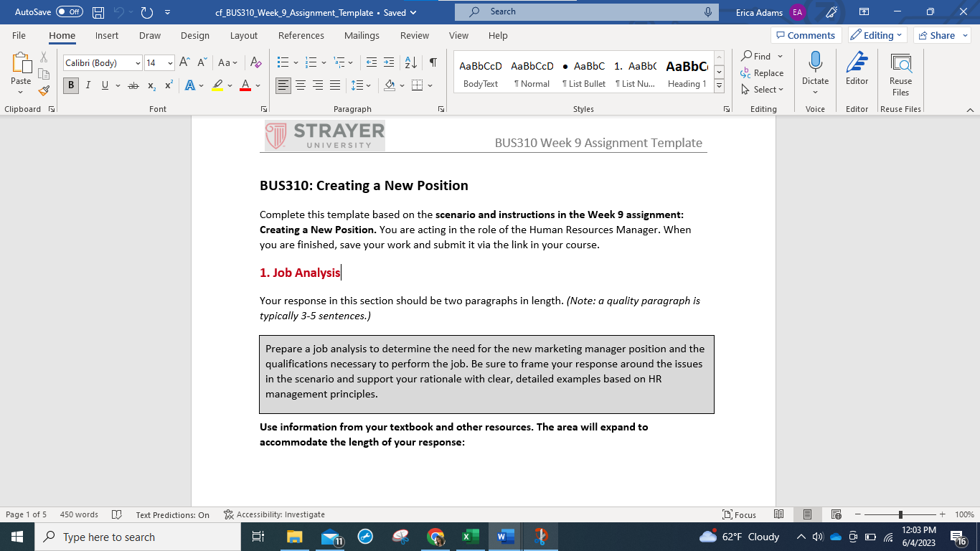This screenshot has width=980, height=551.
Task: Adjust the zoom slider
Action: pos(899,514)
